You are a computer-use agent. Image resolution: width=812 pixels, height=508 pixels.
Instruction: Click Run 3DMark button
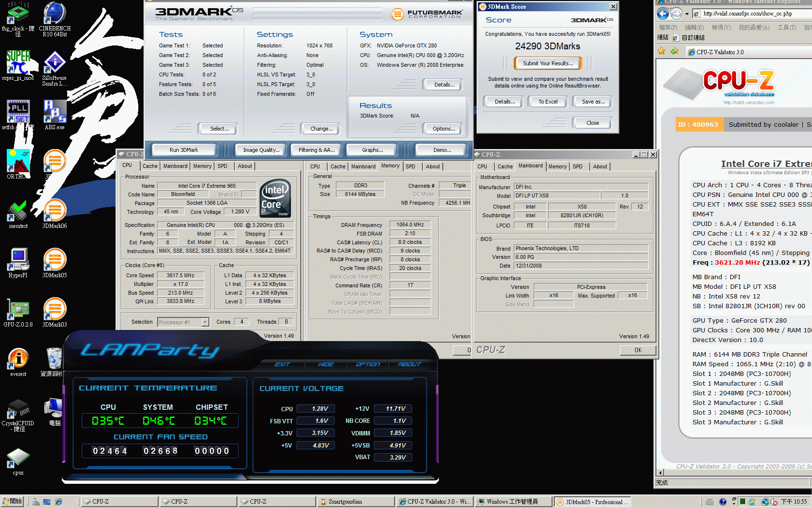[184, 150]
